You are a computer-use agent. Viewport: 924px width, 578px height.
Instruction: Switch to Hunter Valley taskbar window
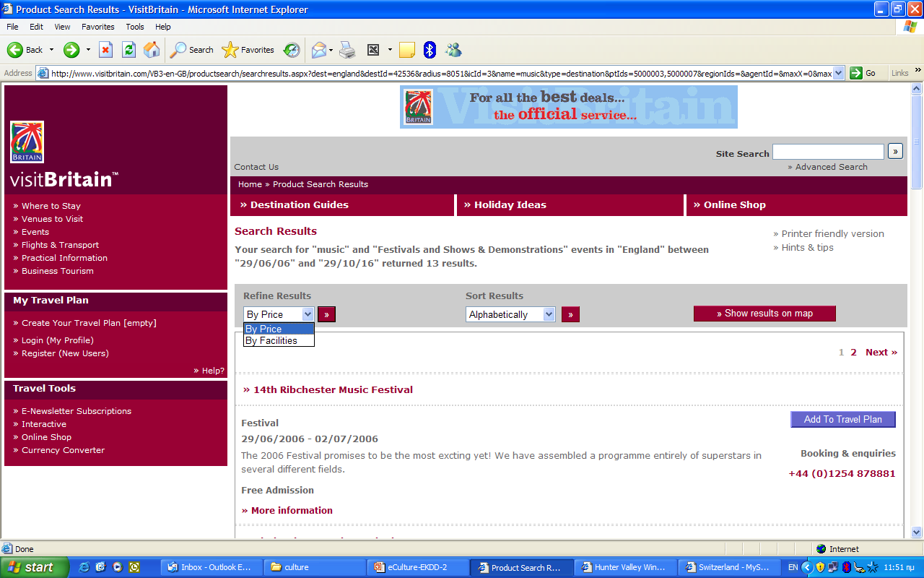coord(627,567)
